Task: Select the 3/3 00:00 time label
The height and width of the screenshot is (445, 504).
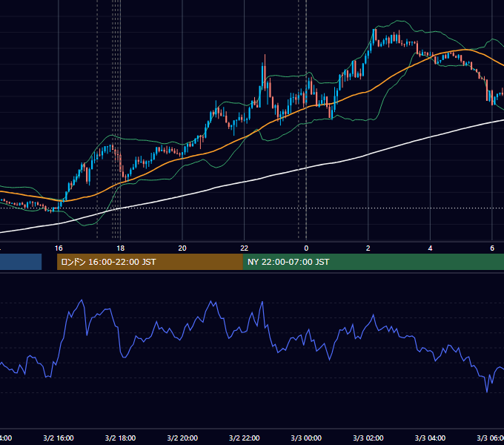Action: pyautogui.click(x=306, y=438)
